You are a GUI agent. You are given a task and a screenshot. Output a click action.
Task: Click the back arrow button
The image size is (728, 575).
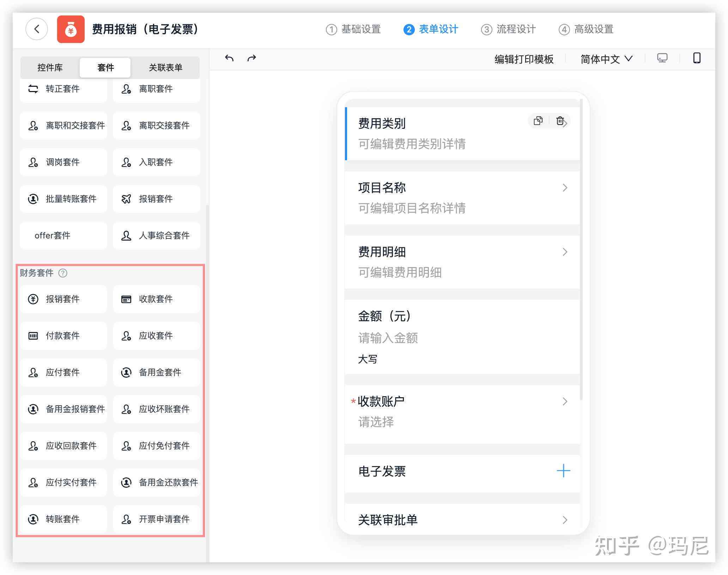(37, 29)
